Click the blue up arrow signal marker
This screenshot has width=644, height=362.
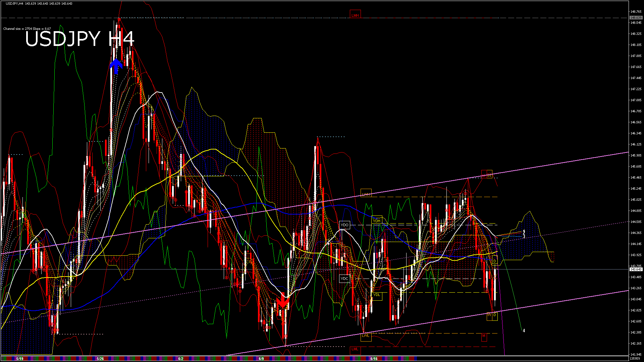[x=116, y=66]
